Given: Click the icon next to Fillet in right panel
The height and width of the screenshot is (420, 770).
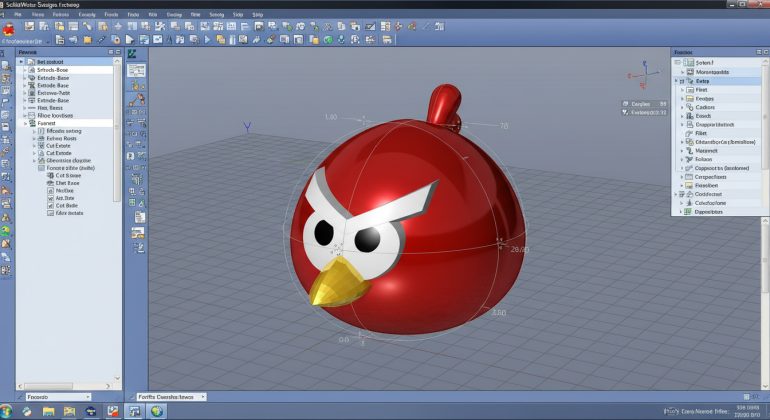Looking at the screenshot, I should (x=689, y=132).
